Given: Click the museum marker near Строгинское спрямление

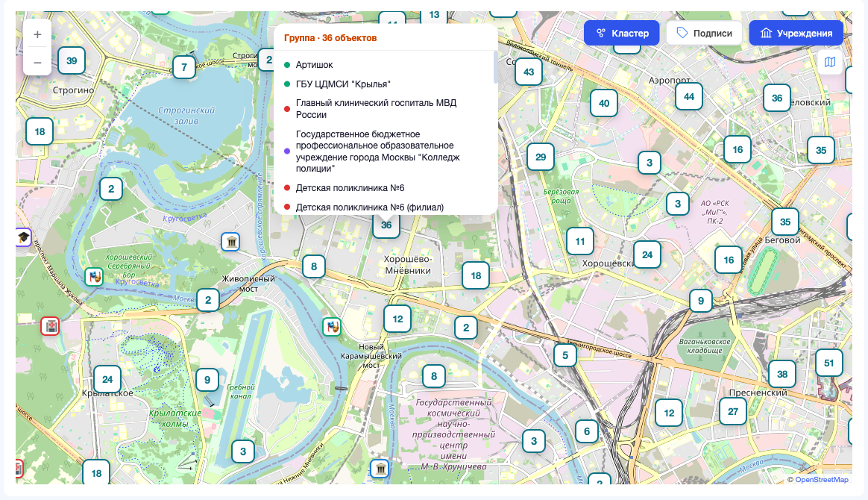Looking at the screenshot, I should [x=230, y=242].
